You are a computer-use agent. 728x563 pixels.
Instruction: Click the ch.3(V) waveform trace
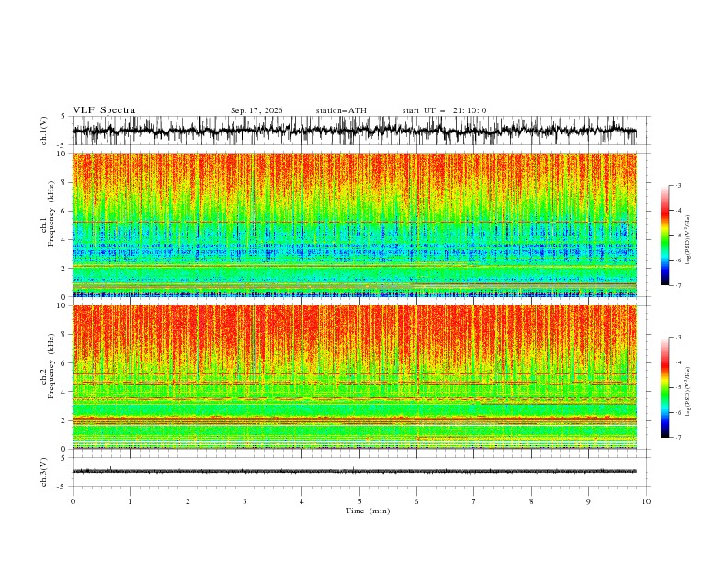354,471
